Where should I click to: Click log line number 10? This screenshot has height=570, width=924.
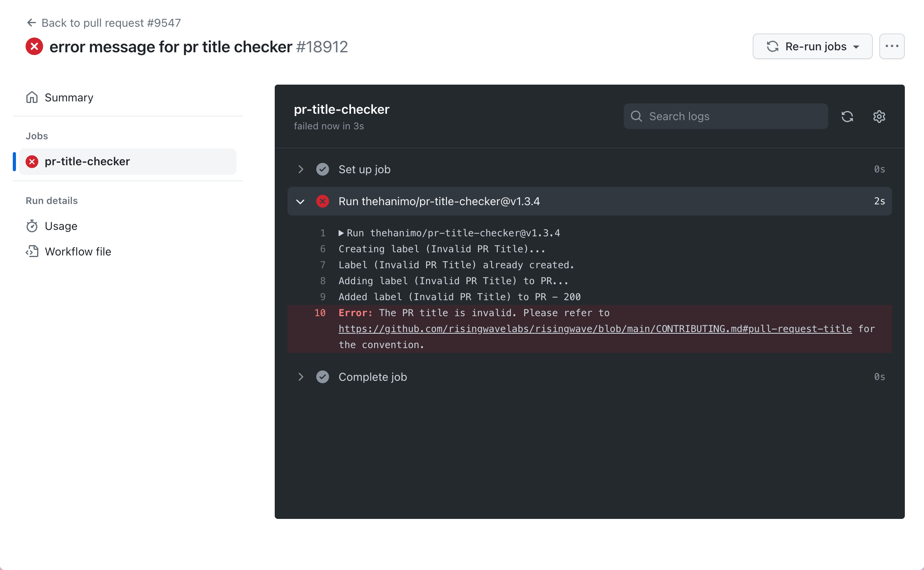tap(320, 313)
